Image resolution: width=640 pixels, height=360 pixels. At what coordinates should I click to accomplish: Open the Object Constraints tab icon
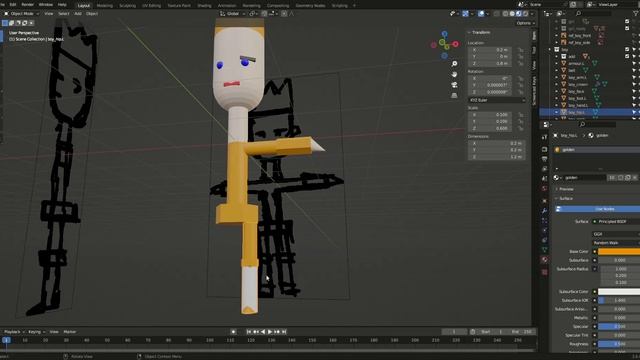tap(544, 240)
